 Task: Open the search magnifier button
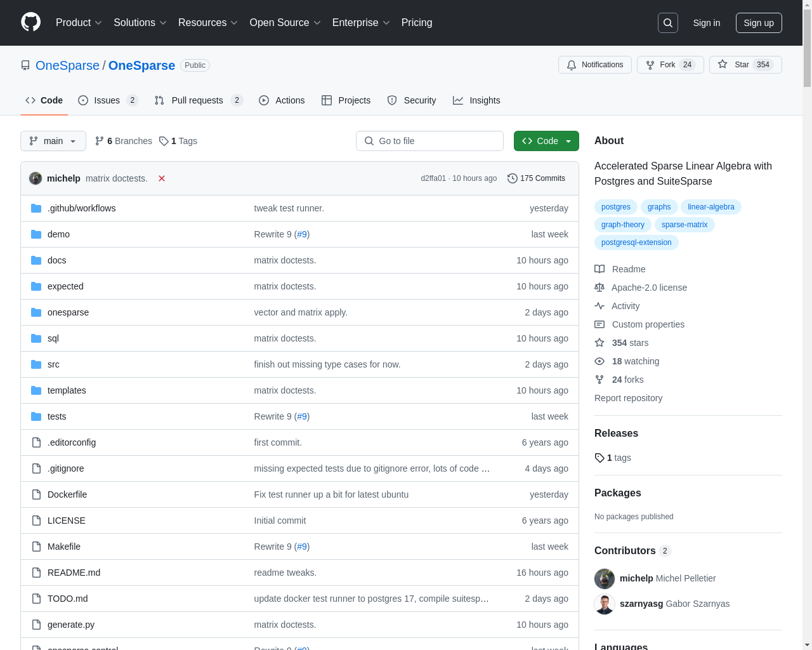pyautogui.click(x=668, y=23)
